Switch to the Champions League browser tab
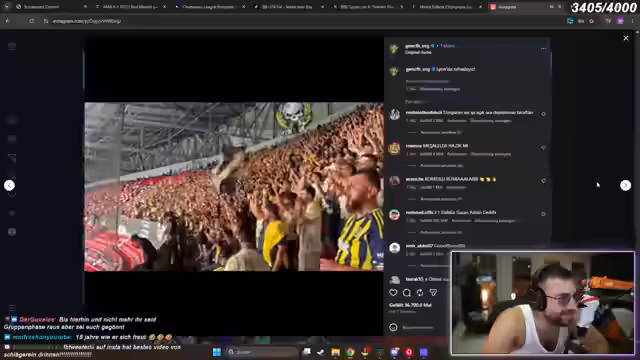This screenshot has width=640, height=360. (x=210, y=7)
